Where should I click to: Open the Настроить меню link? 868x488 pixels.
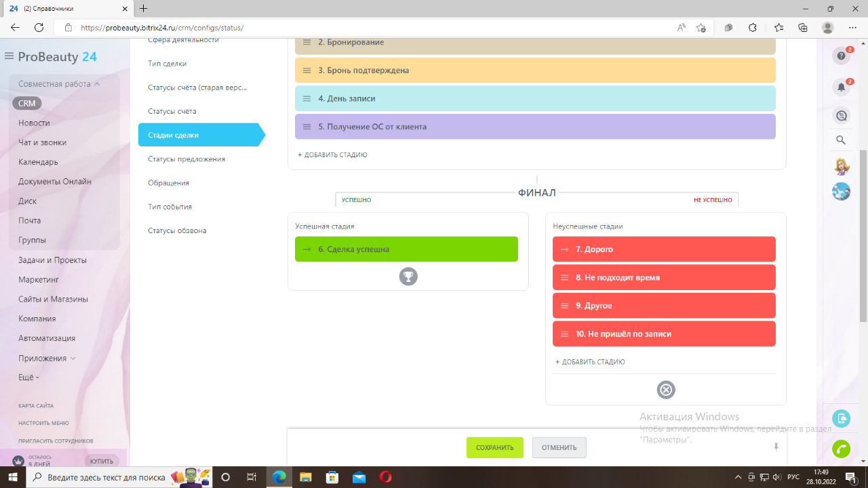click(43, 423)
